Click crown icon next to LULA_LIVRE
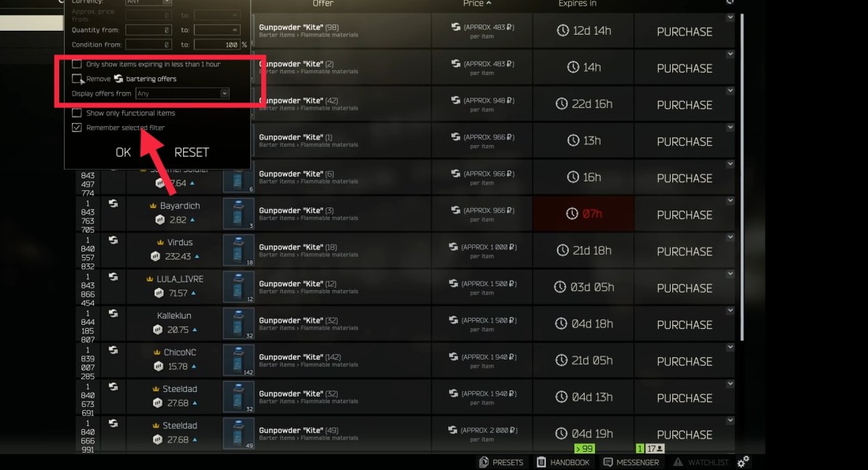The image size is (868, 470). [x=149, y=279]
